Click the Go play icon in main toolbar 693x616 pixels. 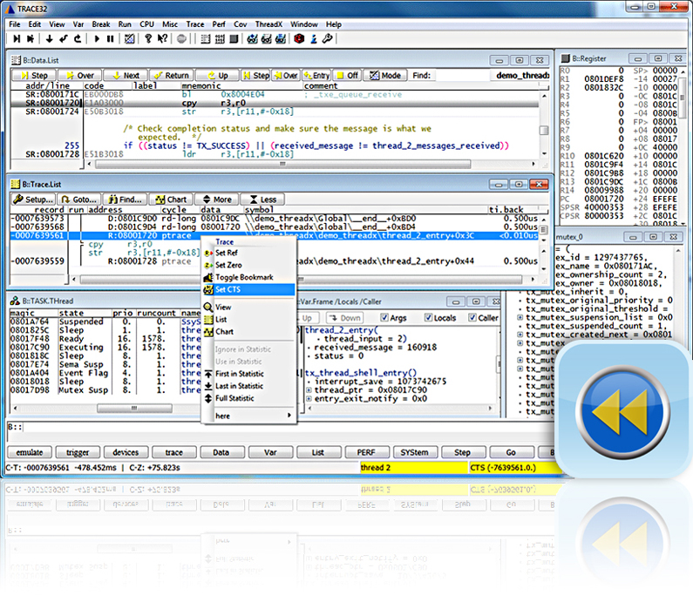(97, 39)
